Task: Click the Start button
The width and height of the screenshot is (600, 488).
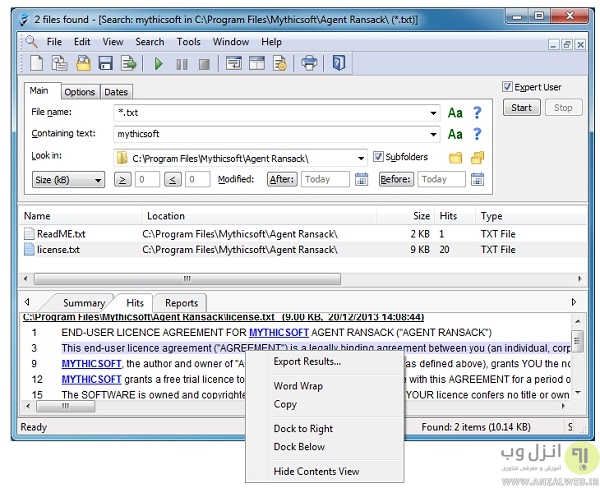Action: click(522, 107)
